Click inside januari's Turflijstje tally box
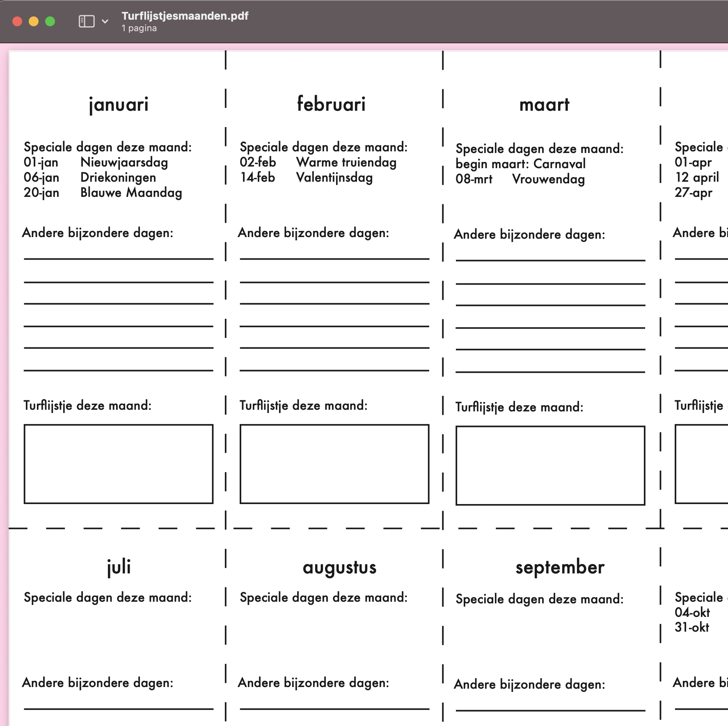This screenshot has width=728, height=726. coord(119,464)
